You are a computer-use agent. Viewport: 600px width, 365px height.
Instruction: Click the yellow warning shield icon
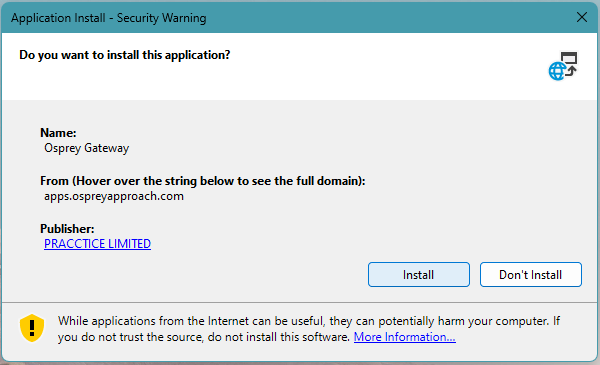point(32,328)
